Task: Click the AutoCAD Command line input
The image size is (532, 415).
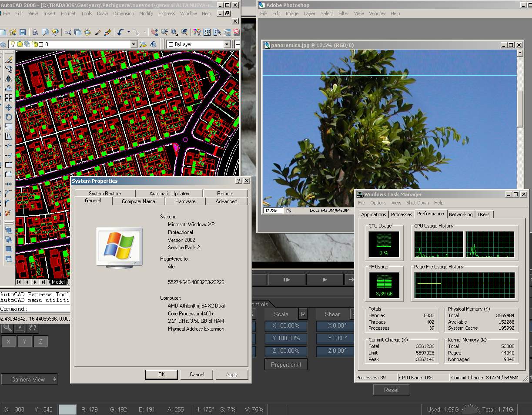Action: pos(35,309)
